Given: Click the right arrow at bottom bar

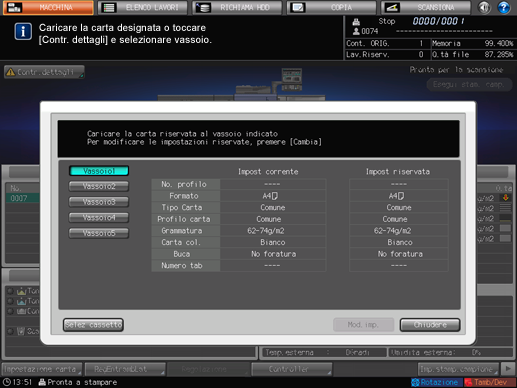Looking at the screenshot, I should pyautogui.click(x=508, y=369).
